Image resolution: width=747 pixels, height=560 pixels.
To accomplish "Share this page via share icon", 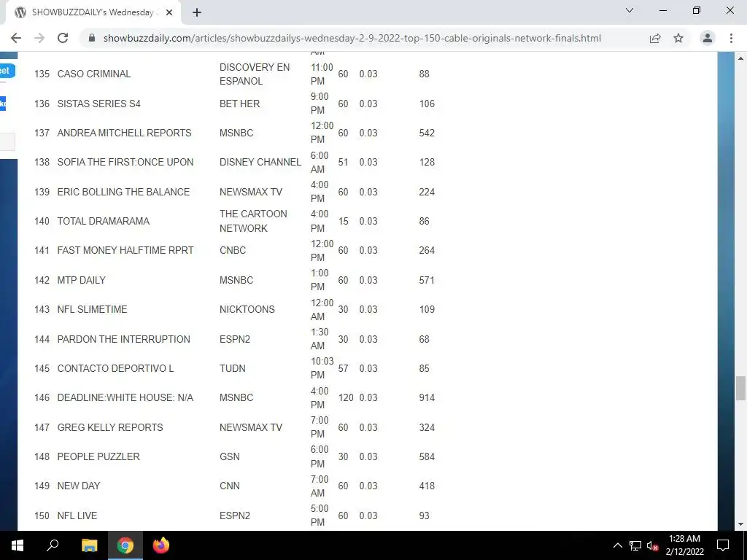I will coord(655,38).
